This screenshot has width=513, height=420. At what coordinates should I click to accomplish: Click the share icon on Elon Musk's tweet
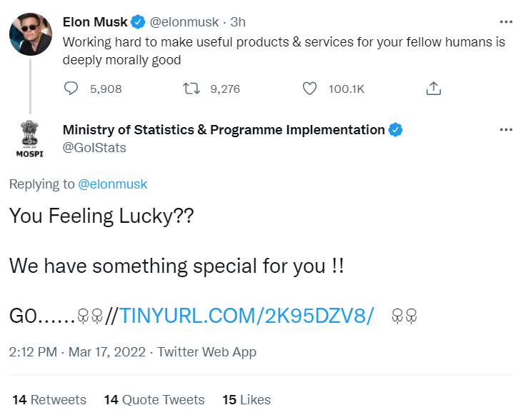pos(433,89)
